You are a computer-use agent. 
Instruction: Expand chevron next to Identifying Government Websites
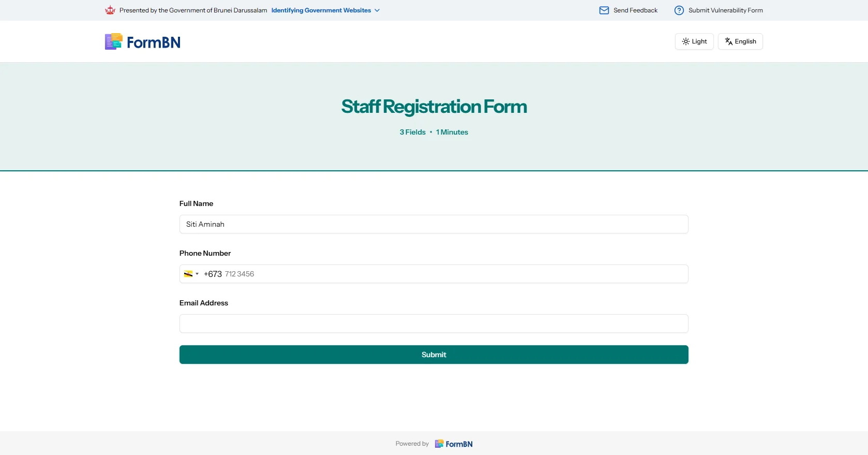[377, 10]
